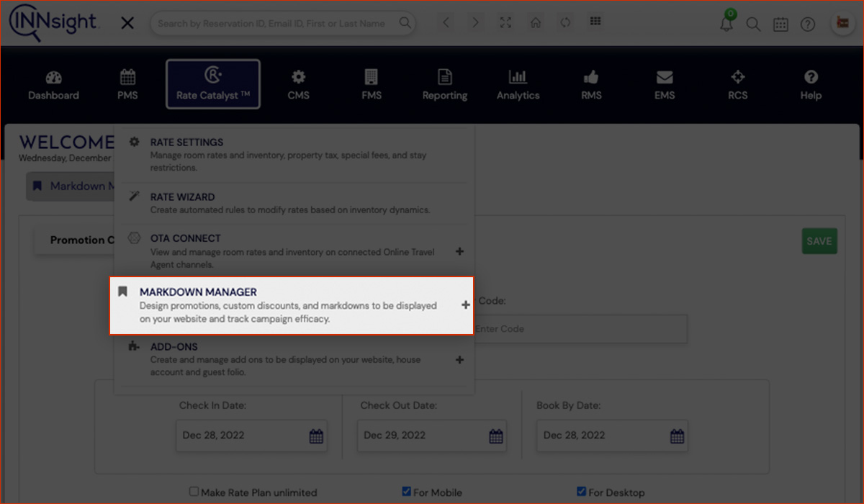Check Make Rate Plan unlimited
Viewport: 864px width, 504px height.
tap(194, 492)
